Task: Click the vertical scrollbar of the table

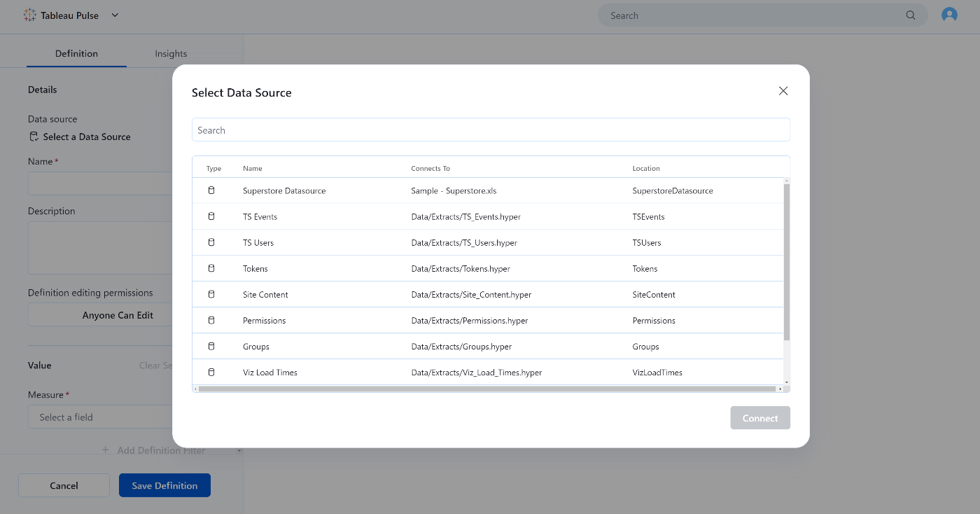Action: (x=787, y=262)
